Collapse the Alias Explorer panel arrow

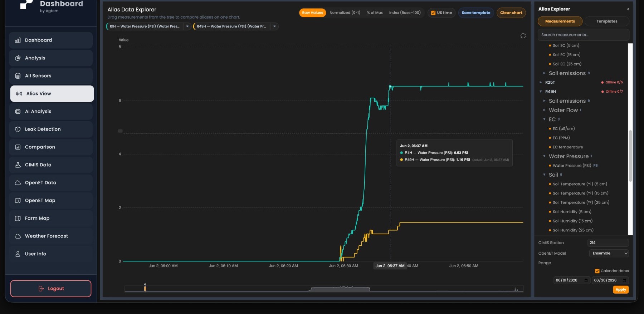pyautogui.click(x=628, y=9)
